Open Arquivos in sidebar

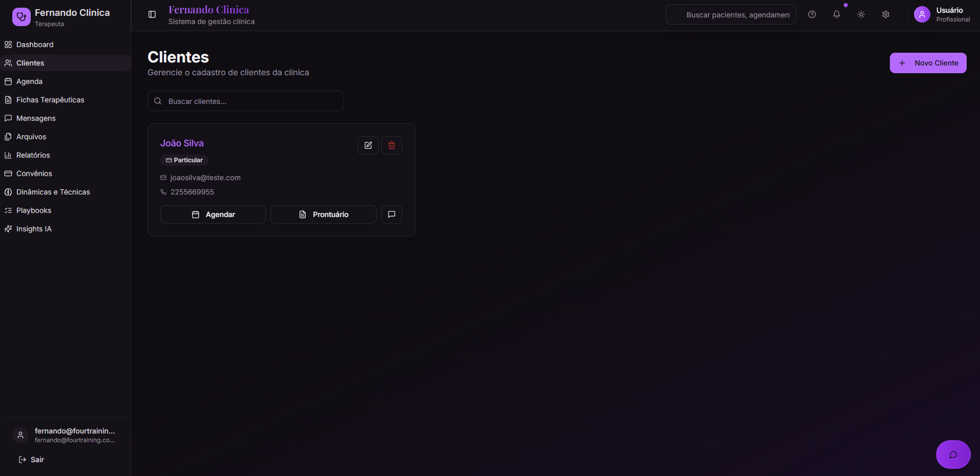(x=65, y=137)
